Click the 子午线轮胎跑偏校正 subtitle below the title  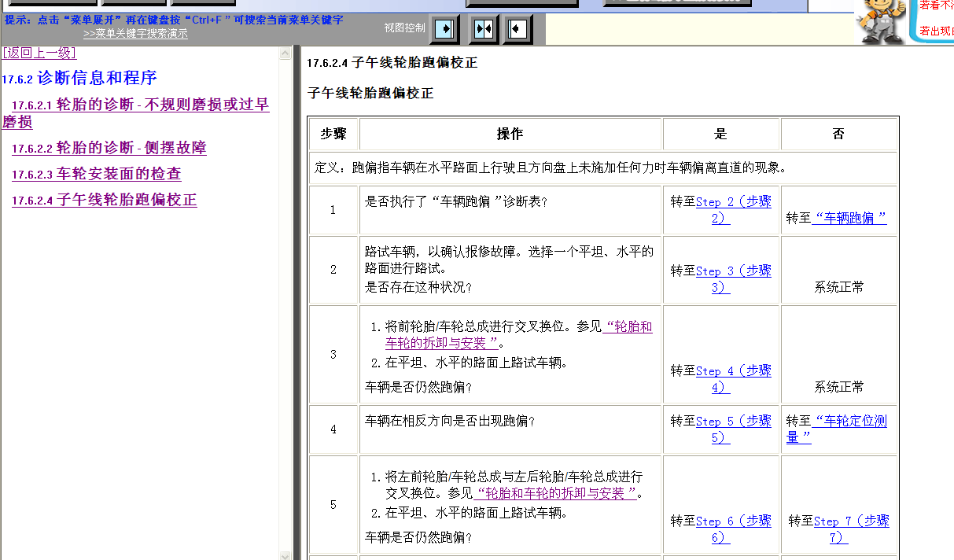370,94
